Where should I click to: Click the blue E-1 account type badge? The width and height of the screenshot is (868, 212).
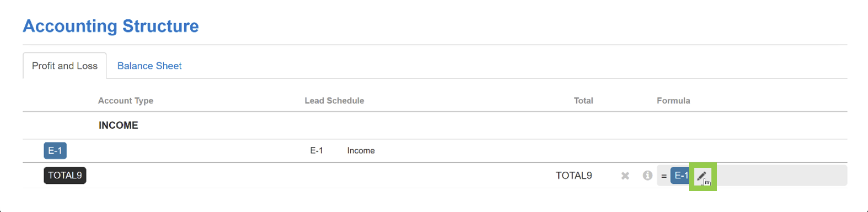pos(55,150)
